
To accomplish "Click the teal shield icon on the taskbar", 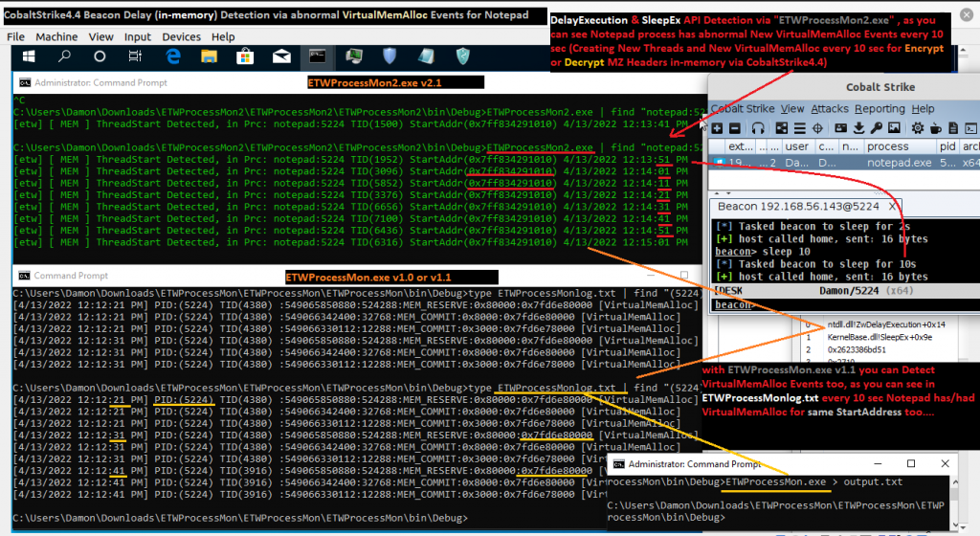I will 463,56.
